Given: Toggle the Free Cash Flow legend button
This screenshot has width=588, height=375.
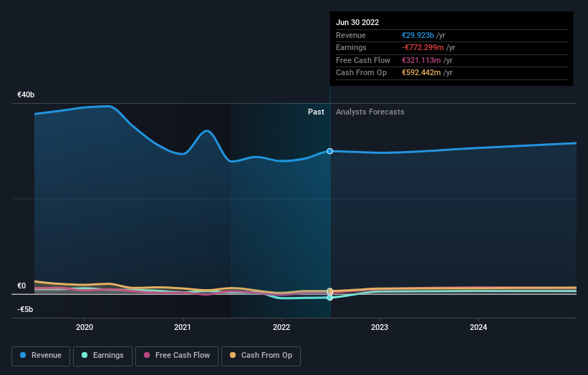Looking at the screenshot, I should pyautogui.click(x=177, y=356).
